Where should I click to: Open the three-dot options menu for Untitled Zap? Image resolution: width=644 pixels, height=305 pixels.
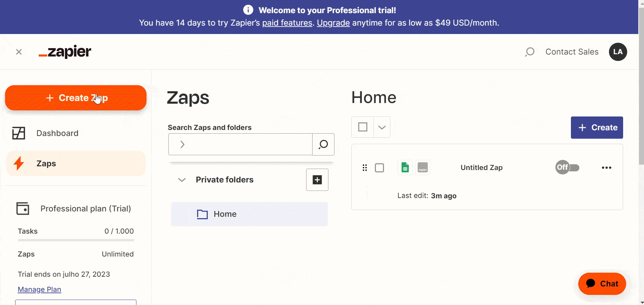click(x=607, y=167)
